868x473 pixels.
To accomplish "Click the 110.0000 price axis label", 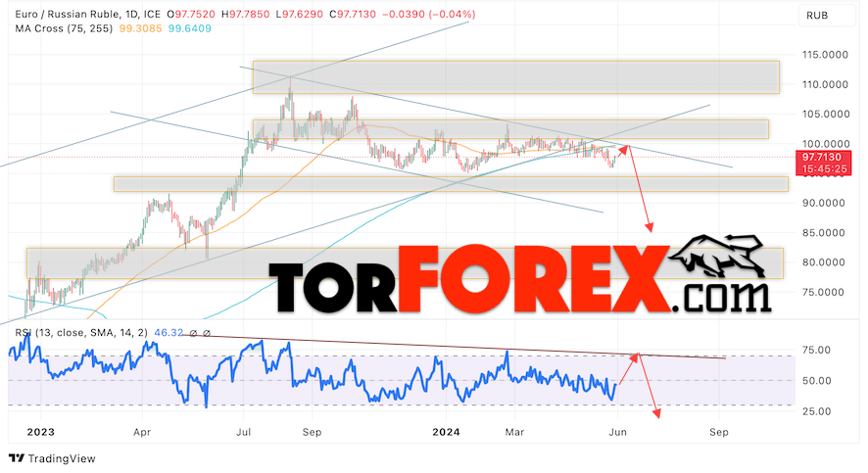I will 825,84.
